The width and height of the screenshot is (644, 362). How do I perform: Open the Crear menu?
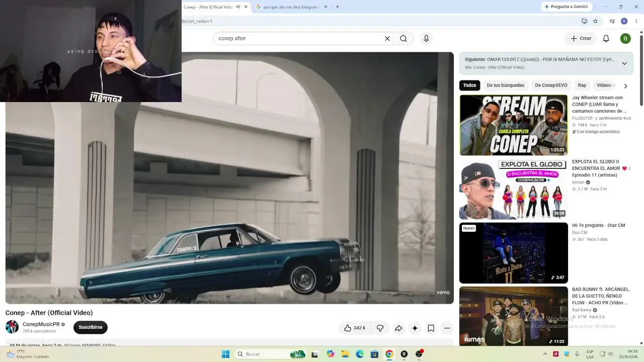pos(581,39)
